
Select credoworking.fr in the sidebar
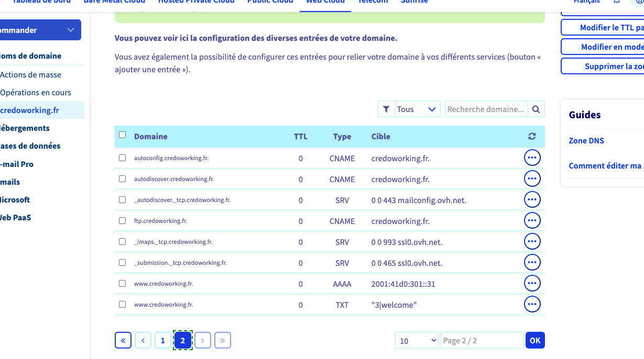pyautogui.click(x=30, y=110)
